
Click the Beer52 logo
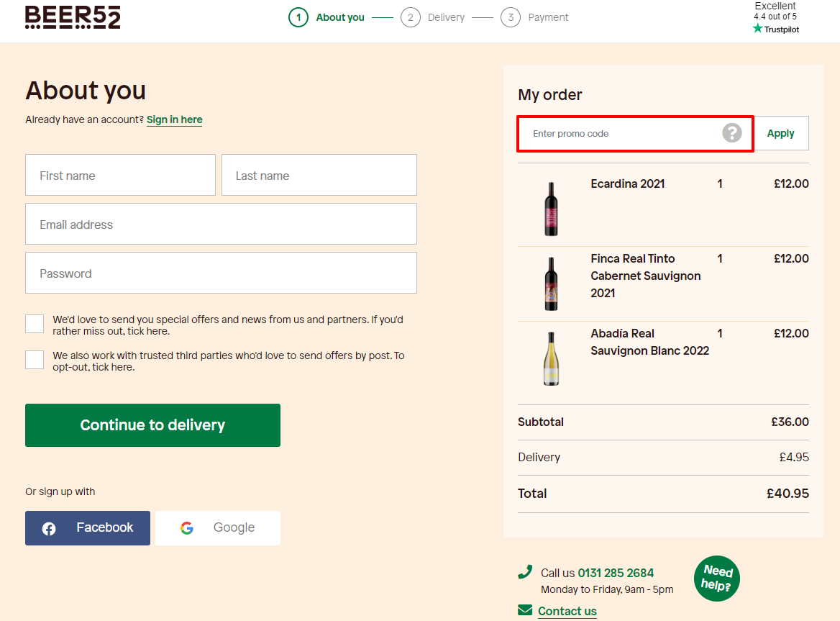click(72, 17)
